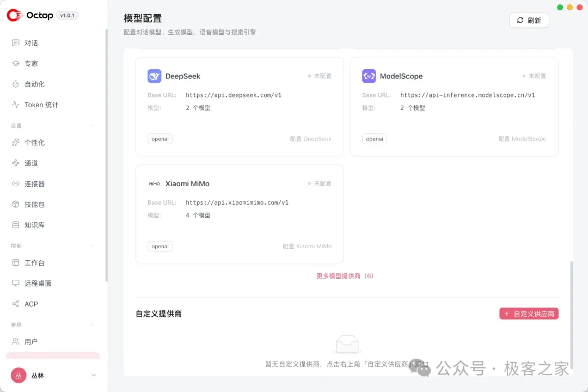The image size is (588, 392).
Task: Click the 通道 channel icon
Action: click(x=15, y=163)
